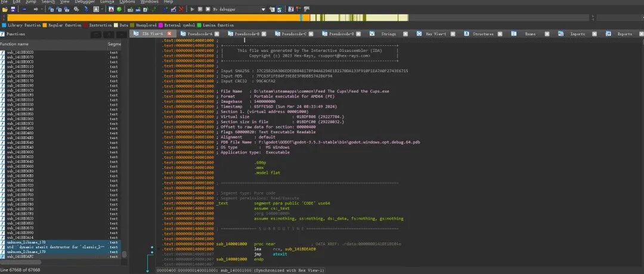644x274 pixels.
Task: Close the Pseudocode-A tab
Action: 217,34
